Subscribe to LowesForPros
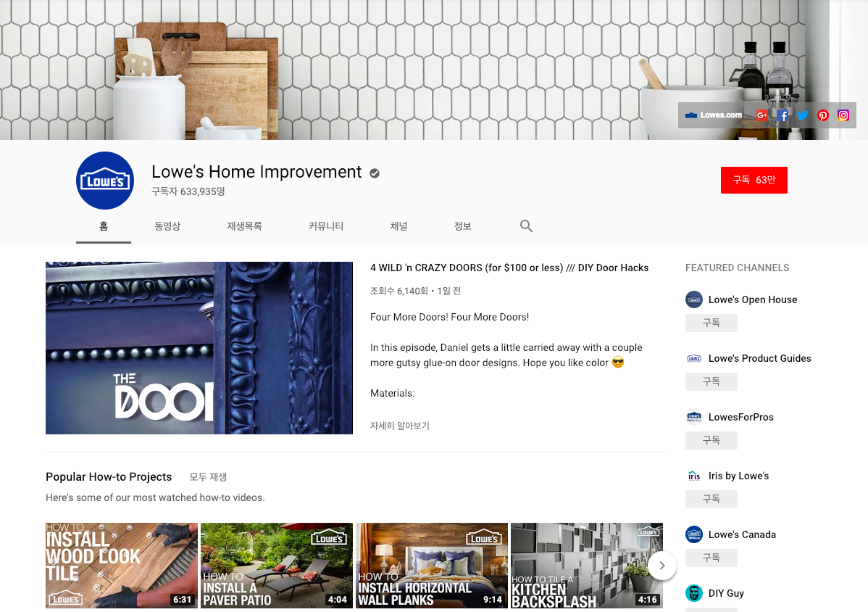This screenshot has height=612, width=868. pyautogui.click(x=711, y=440)
